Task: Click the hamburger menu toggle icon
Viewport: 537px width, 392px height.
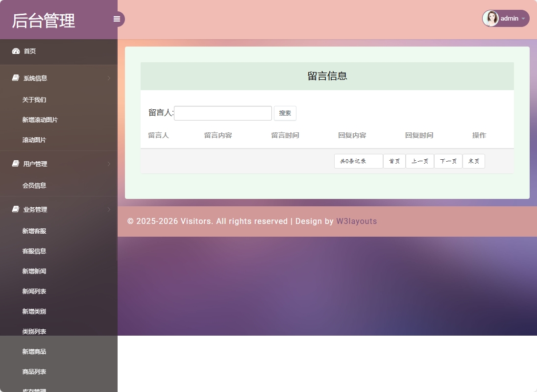Action: 117,19
